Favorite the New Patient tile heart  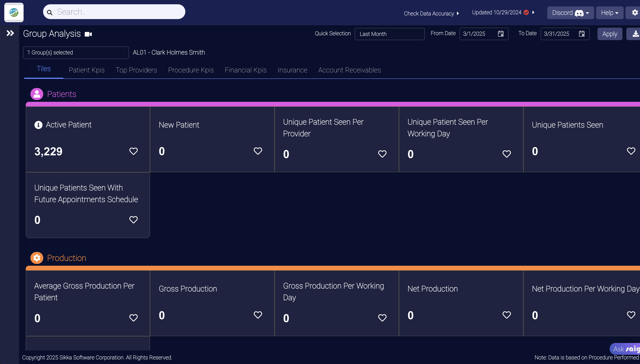(258, 151)
